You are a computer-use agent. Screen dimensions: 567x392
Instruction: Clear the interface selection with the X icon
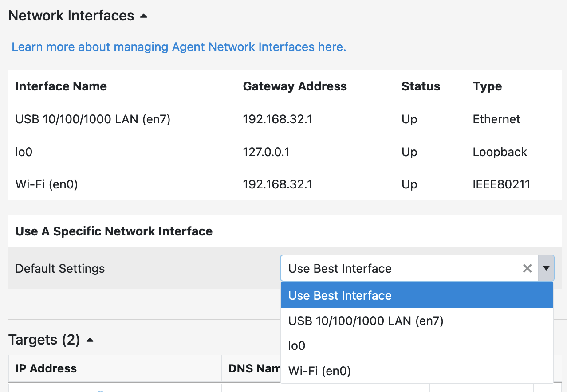point(527,268)
